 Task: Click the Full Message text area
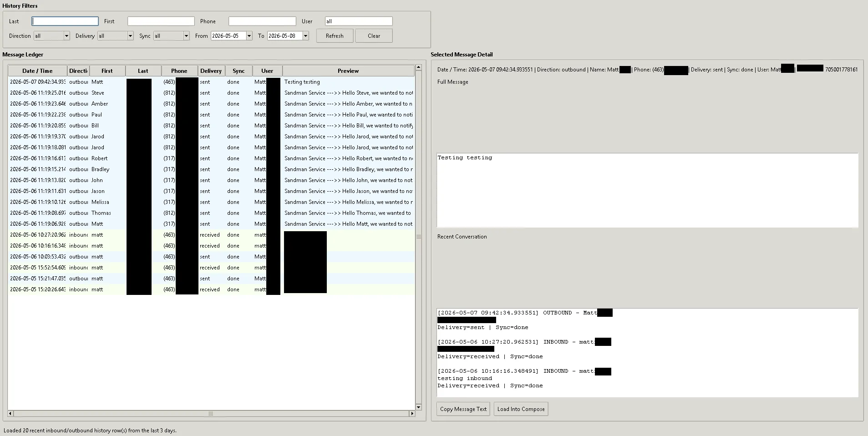647,190
